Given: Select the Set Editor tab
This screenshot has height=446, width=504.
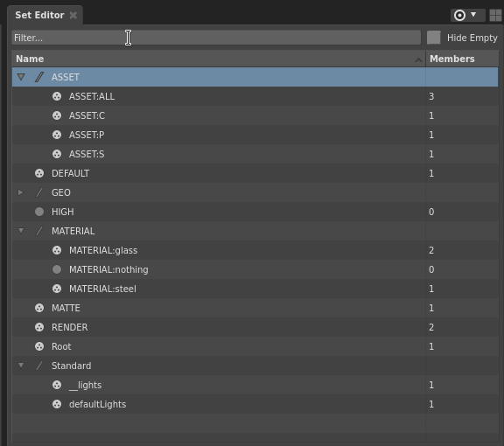Looking at the screenshot, I should pos(39,15).
